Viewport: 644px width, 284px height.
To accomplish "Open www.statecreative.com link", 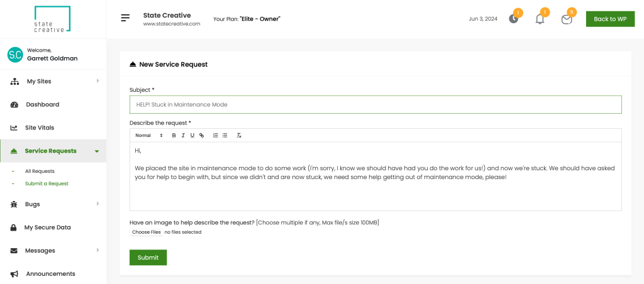I will 172,24.
